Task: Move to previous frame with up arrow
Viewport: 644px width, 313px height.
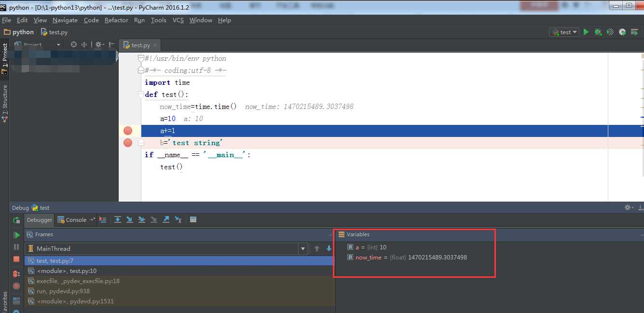Action: [317, 248]
